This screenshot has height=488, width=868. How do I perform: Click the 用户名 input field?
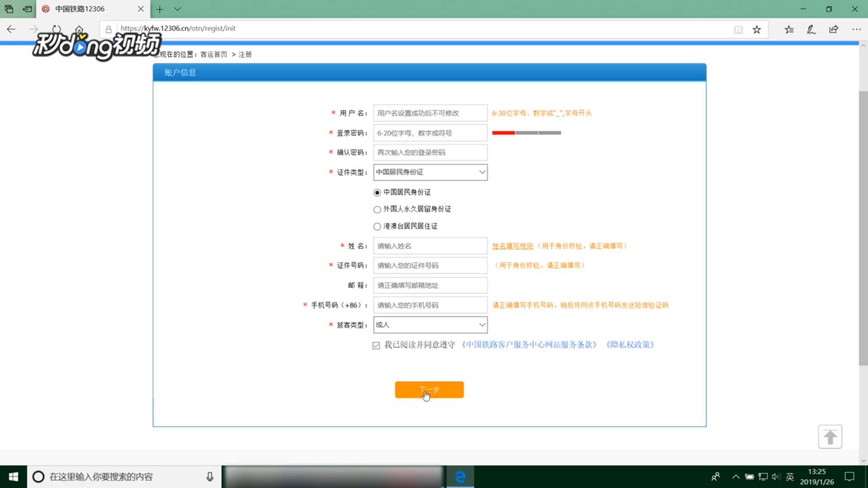(430, 113)
